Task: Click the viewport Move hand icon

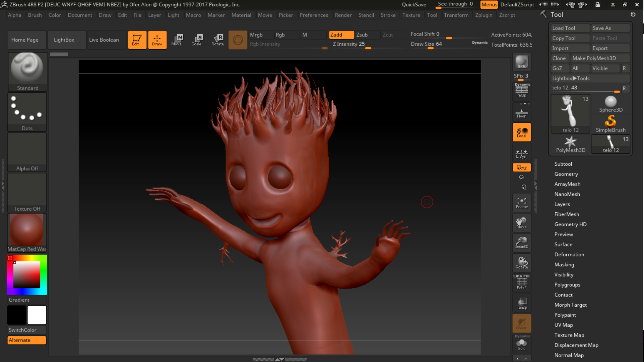Action: click(x=521, y=223)
